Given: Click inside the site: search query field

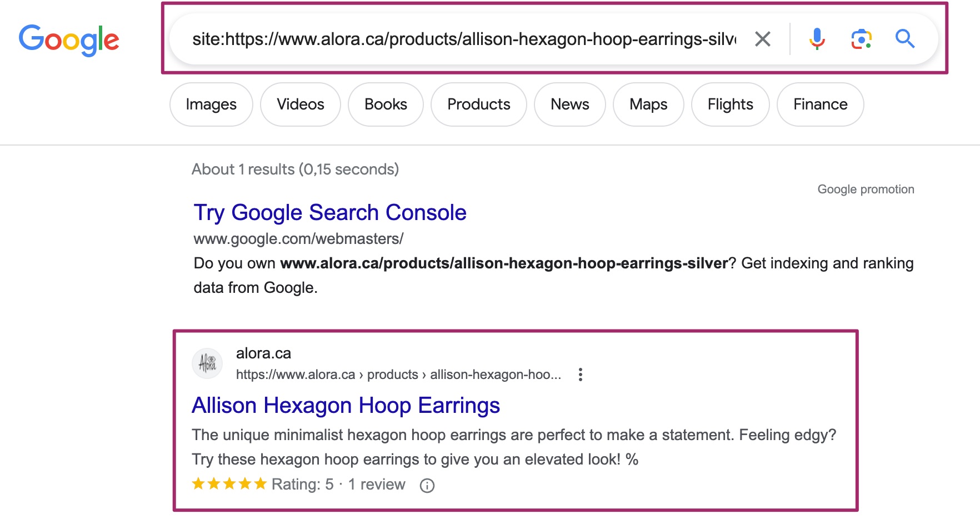Looking at the screenshot, I should pos(464,39).
